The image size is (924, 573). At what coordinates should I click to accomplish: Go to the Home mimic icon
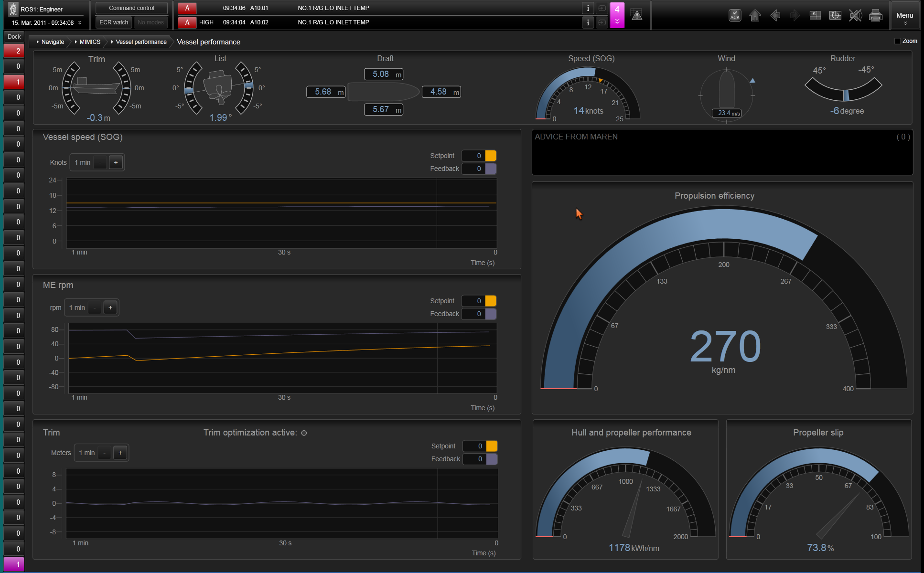tap(755, 15)
